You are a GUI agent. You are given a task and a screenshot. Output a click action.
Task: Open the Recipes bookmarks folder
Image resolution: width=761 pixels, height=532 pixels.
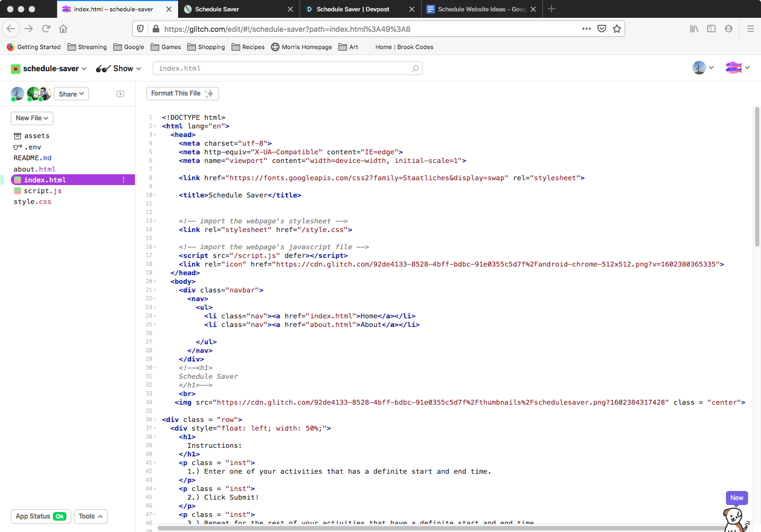coord(248,47)
